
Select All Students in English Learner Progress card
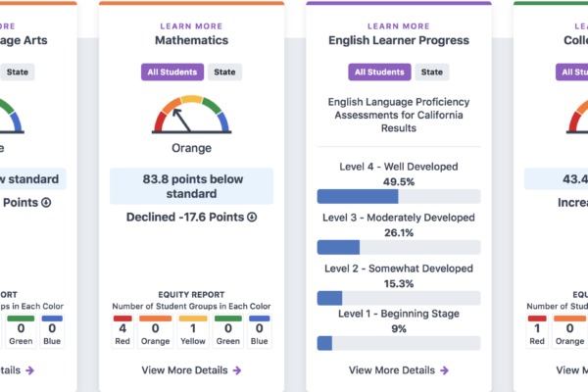(x=379, y=72)
